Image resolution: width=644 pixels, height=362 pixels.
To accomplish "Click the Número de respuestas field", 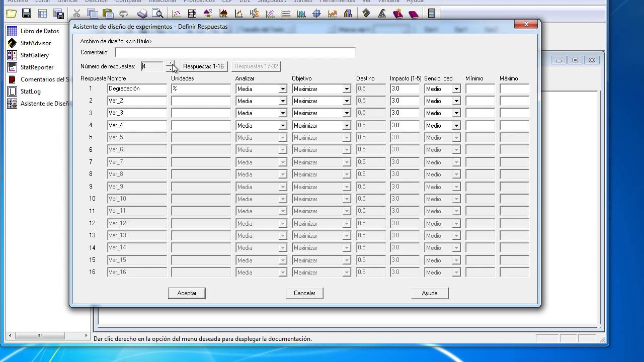I will point(153,66).
